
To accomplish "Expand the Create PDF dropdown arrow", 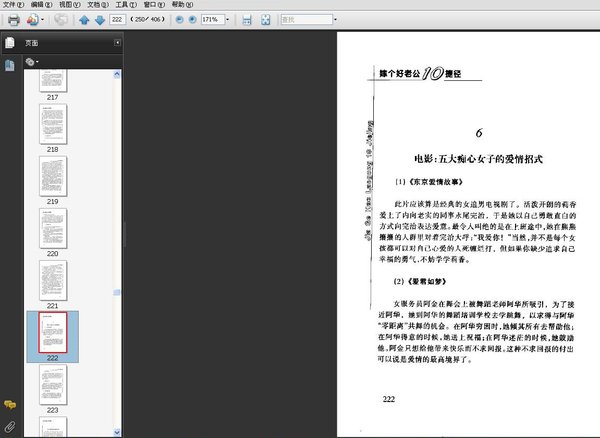I will (42, 20).
